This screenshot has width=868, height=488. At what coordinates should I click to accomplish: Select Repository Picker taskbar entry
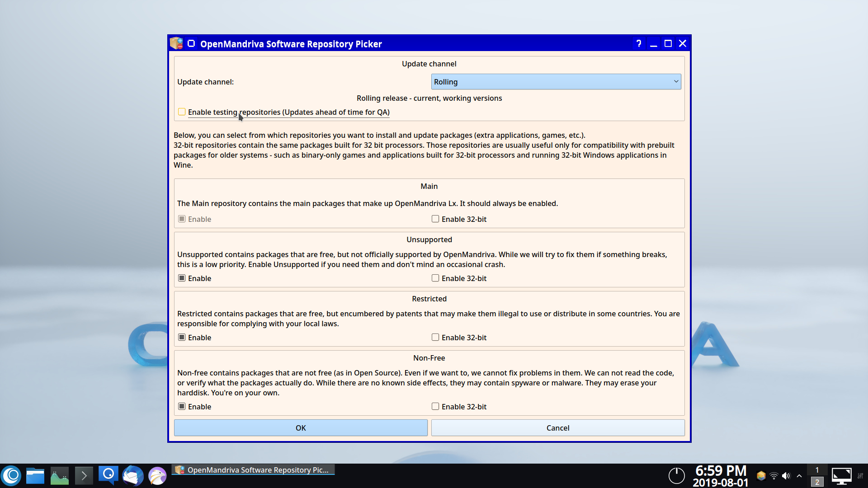pos(253,470)
